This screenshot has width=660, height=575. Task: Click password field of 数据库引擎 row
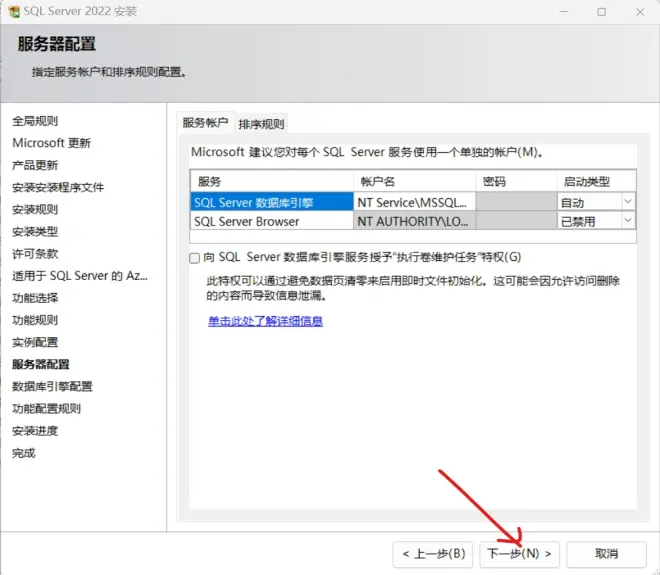click(516, 202)
